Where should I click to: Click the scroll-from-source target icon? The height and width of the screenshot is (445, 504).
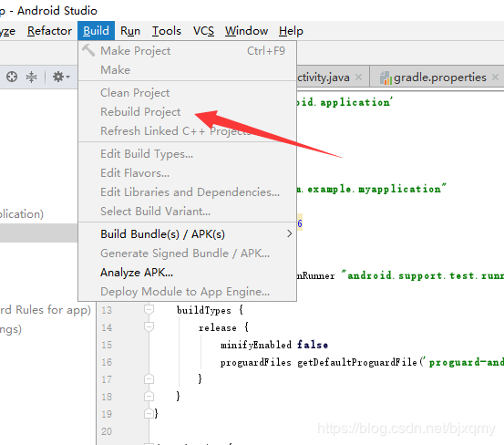click(12, 77)
